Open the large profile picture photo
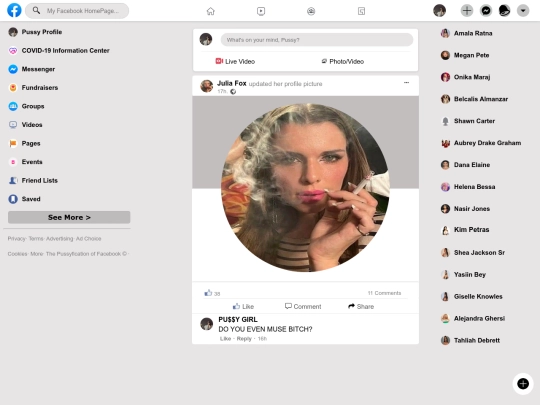Viewport: 540px width, 405px height. (x=305, y=188)
